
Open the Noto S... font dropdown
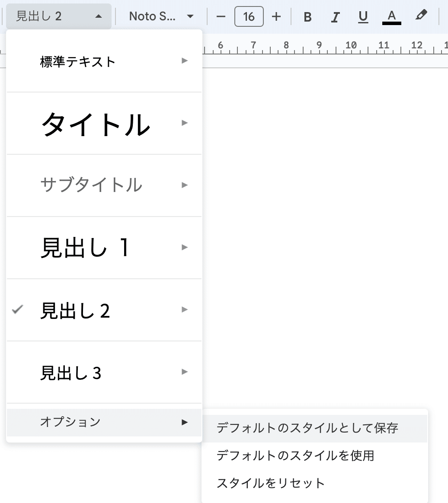point(161,16)
